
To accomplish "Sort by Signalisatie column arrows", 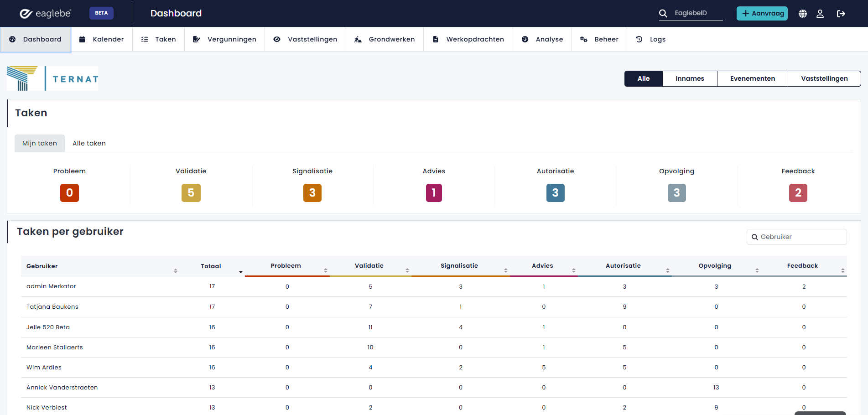I will click(506, 270).
